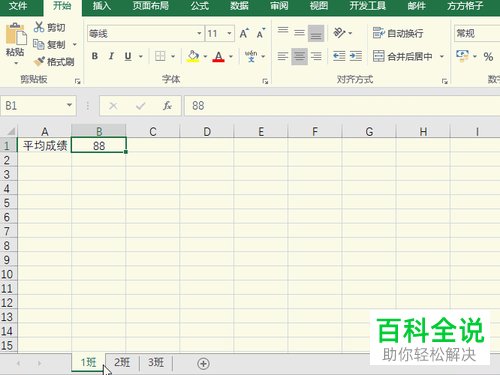Click the insert function fx icon
This screenshot has height=375, width=500.
click(167, 106)
